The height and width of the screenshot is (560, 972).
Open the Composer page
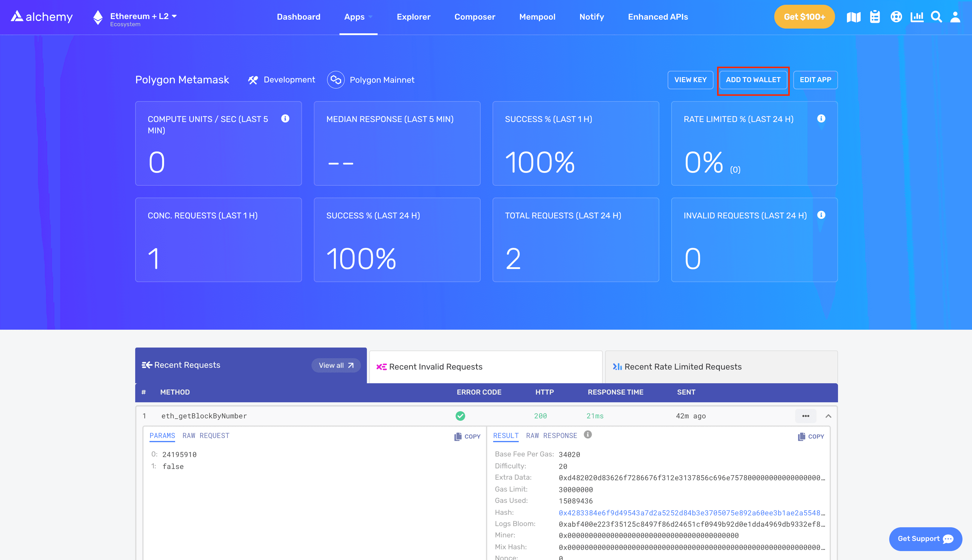(x=474, y=17)
